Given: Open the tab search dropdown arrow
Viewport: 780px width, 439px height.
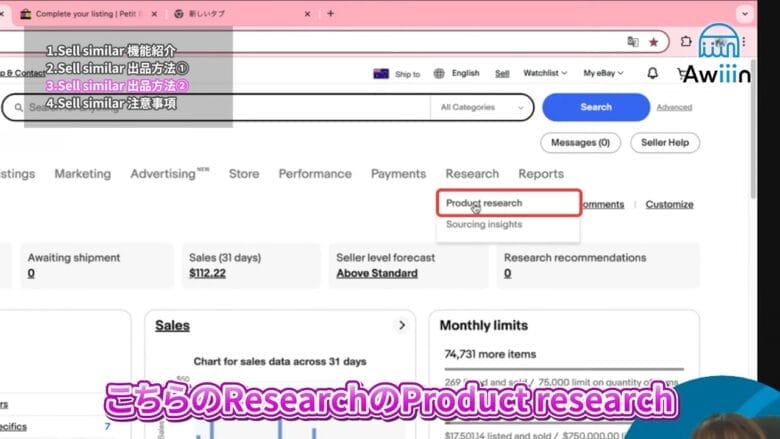Looking at the screenshot, I should click(x=745, y=13).
